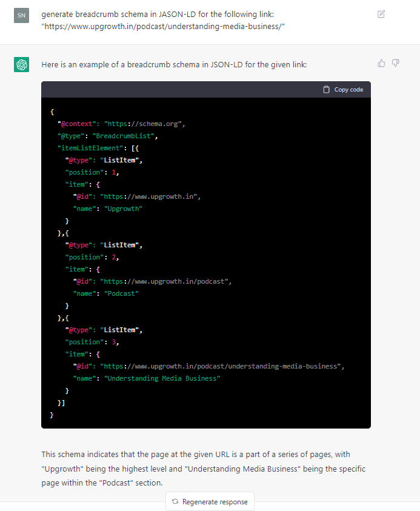Click the "Here is an example" response intro

174,64
